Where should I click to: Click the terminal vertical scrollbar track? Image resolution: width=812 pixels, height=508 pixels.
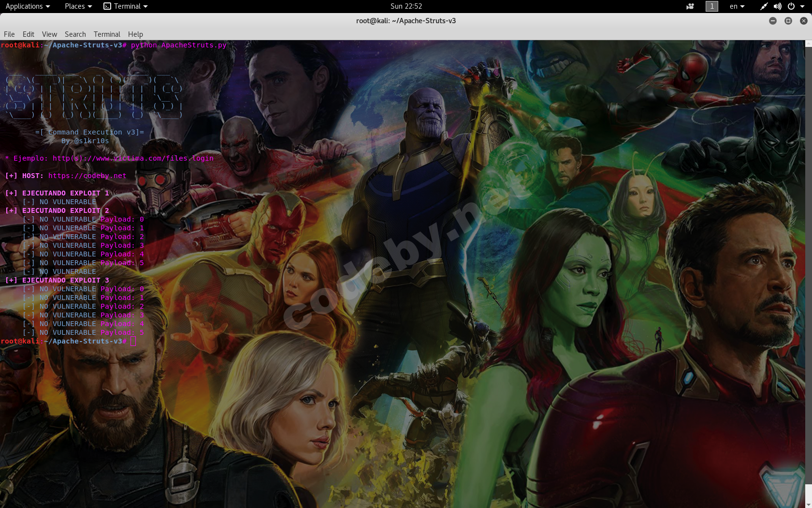(809, 274)
